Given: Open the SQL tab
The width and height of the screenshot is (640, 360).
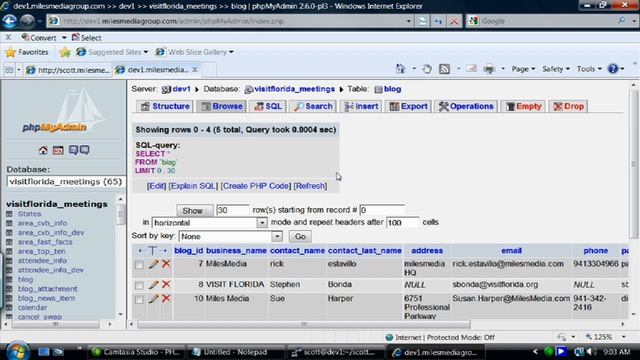Looking at the screenshot, I should tap(267, 106).
